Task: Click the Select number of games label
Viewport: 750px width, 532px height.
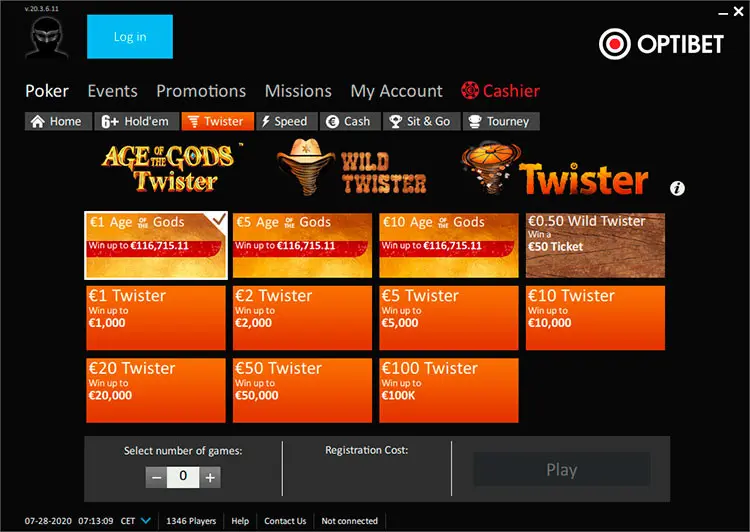Action: [x=183, y=451]
